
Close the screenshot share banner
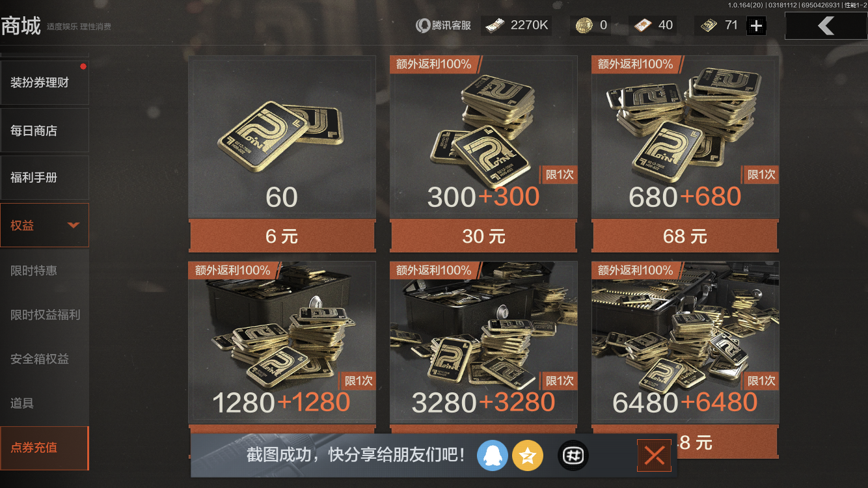pyautogui.click(x=654, y=456)
